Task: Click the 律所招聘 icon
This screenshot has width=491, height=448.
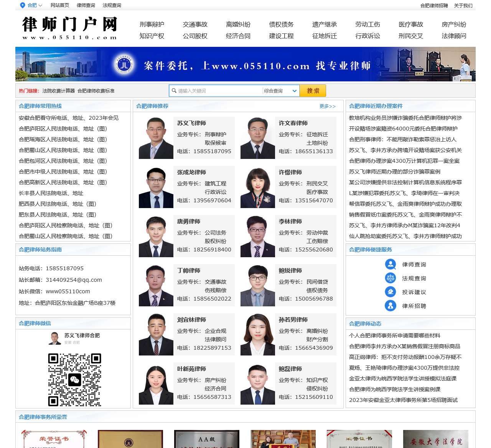Action: [390, 306]
